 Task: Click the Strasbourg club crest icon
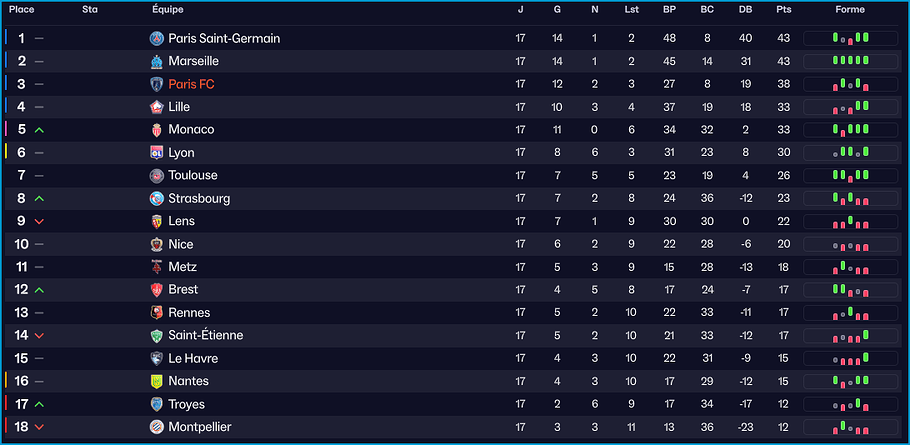(x=156, y=198)
